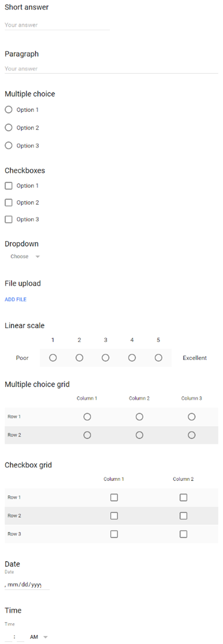223x644 pixels.
Task: Click the ADD FILE link
Action: coord(16,299)
